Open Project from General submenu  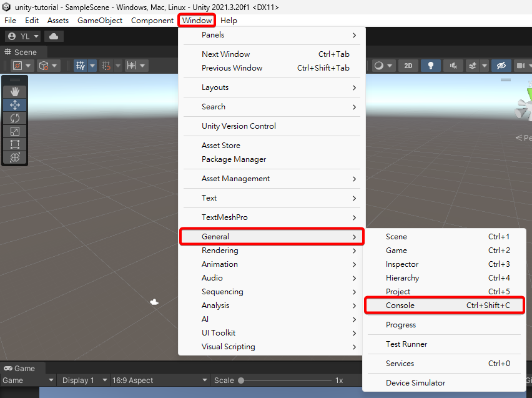click(445, 292)
